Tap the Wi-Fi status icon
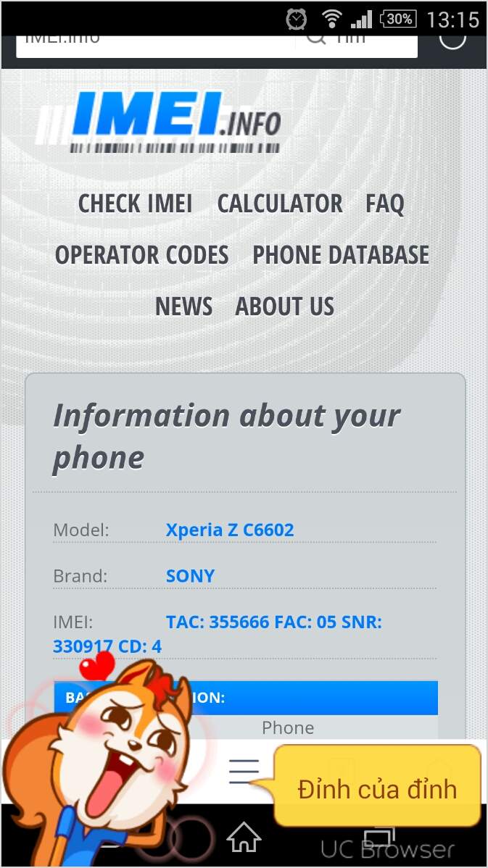 [331, 20]
